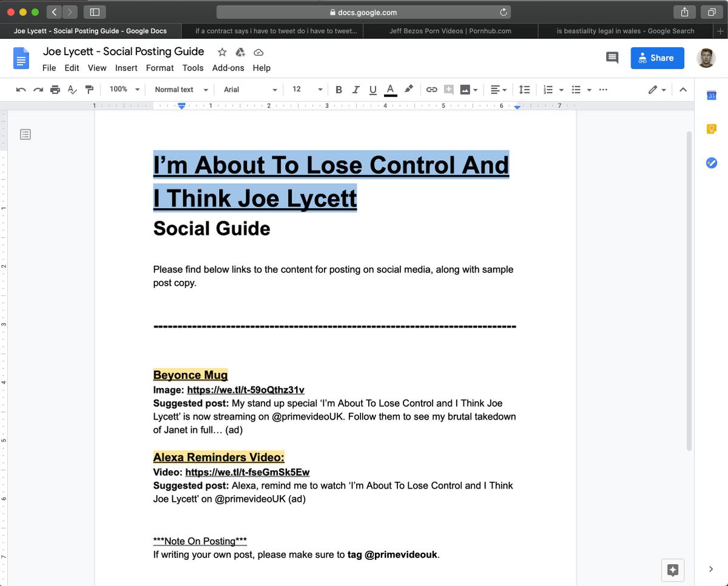Image resolution: width=728 pixels, height=586 pixels.
Task: Toggle Bold formatting
Action: click(339, 90)
